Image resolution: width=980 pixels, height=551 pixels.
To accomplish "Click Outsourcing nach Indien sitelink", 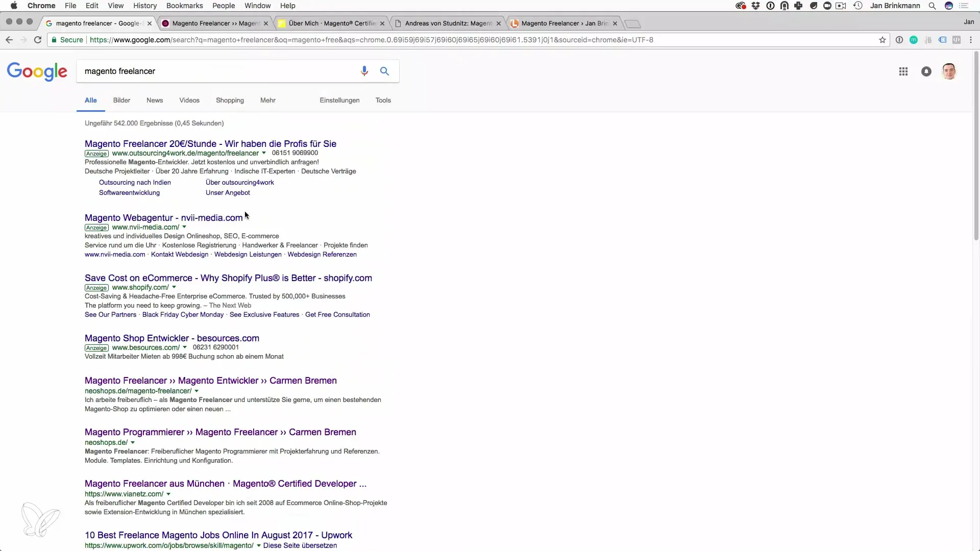I will 135,183.
